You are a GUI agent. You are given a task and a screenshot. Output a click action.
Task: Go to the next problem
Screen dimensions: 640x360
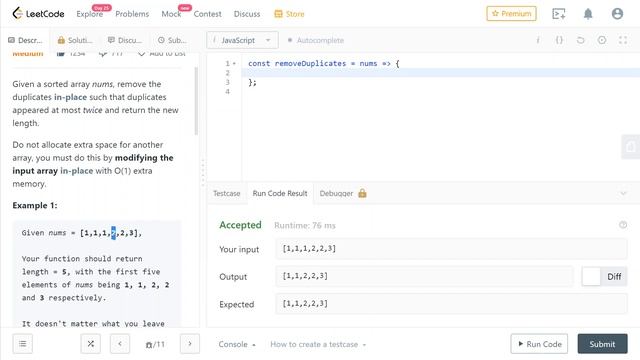pos(190,344)
